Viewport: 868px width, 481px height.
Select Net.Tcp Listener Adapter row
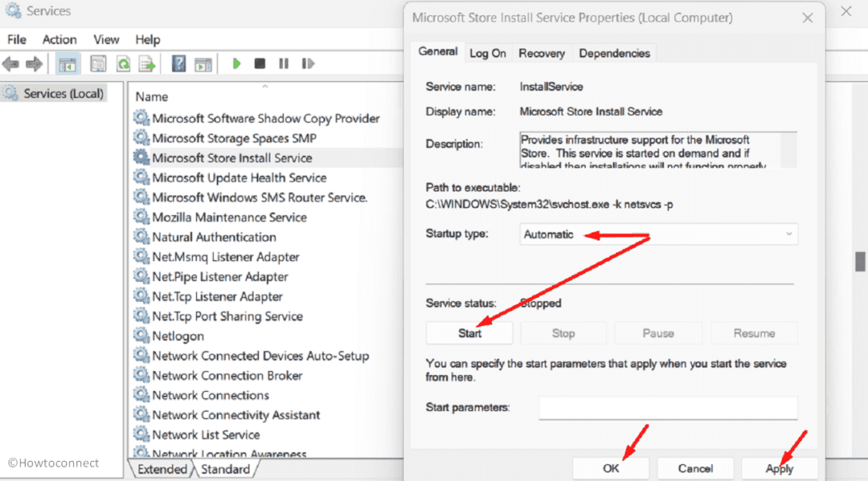(x=218, y=296)
